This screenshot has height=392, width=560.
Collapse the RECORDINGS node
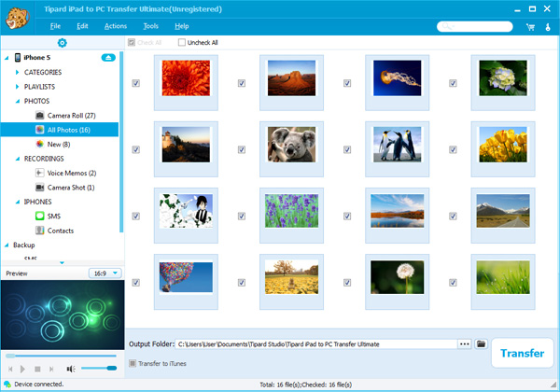18,159
